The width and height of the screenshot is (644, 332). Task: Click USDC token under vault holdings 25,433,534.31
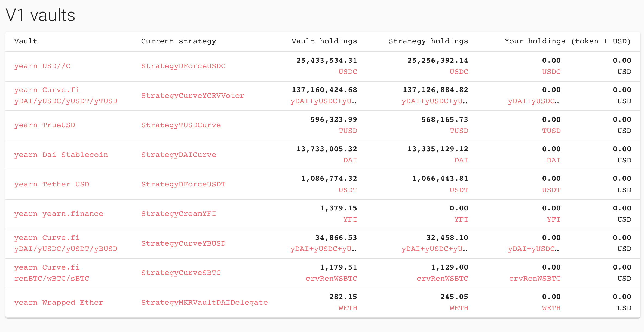point(348,72)
